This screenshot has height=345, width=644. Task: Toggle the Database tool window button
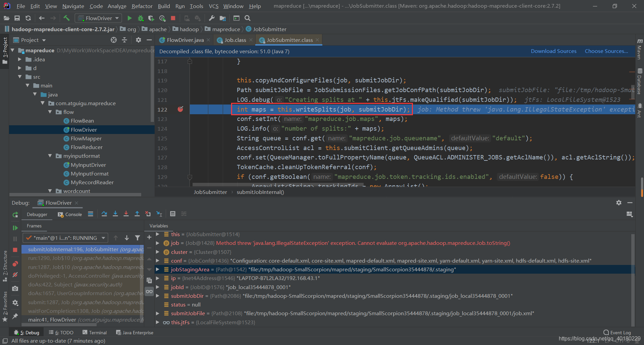639,81
